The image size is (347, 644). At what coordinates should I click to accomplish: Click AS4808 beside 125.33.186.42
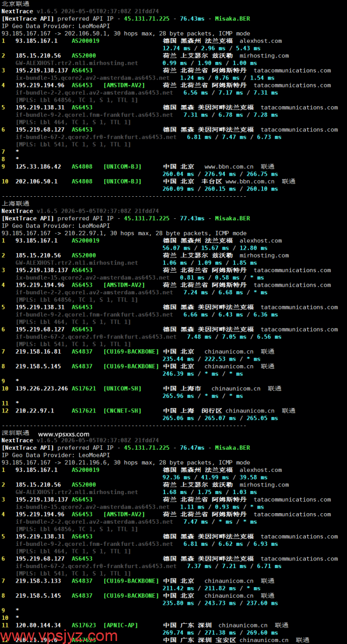(82, 167)
